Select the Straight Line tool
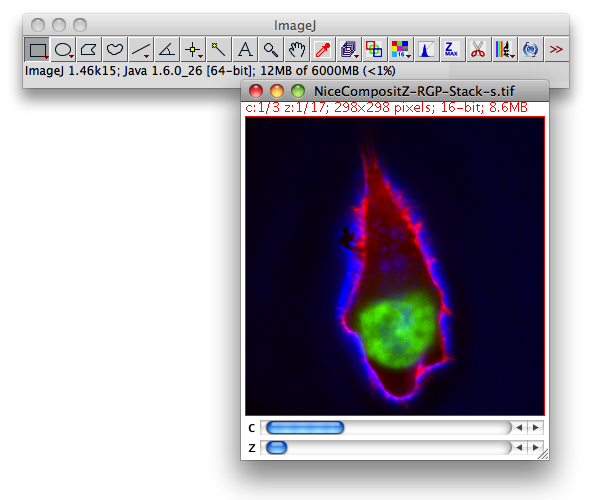Image resolution: width=589 pixels, height=500 pixels. point(141,50)
